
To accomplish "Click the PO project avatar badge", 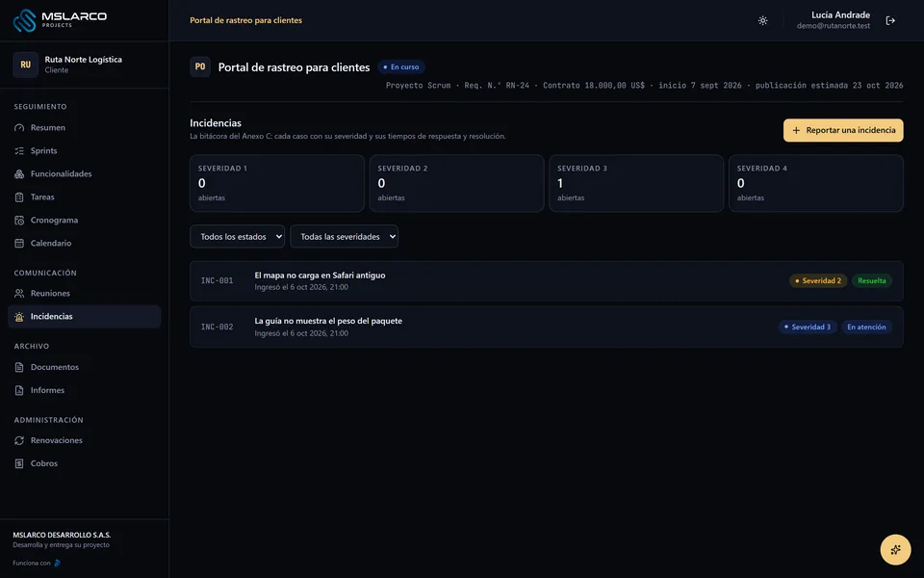I will coord(200,66).
